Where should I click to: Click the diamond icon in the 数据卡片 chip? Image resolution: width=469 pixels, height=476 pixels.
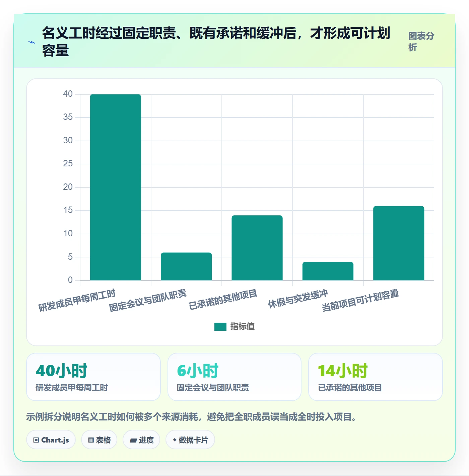(175, 440)
